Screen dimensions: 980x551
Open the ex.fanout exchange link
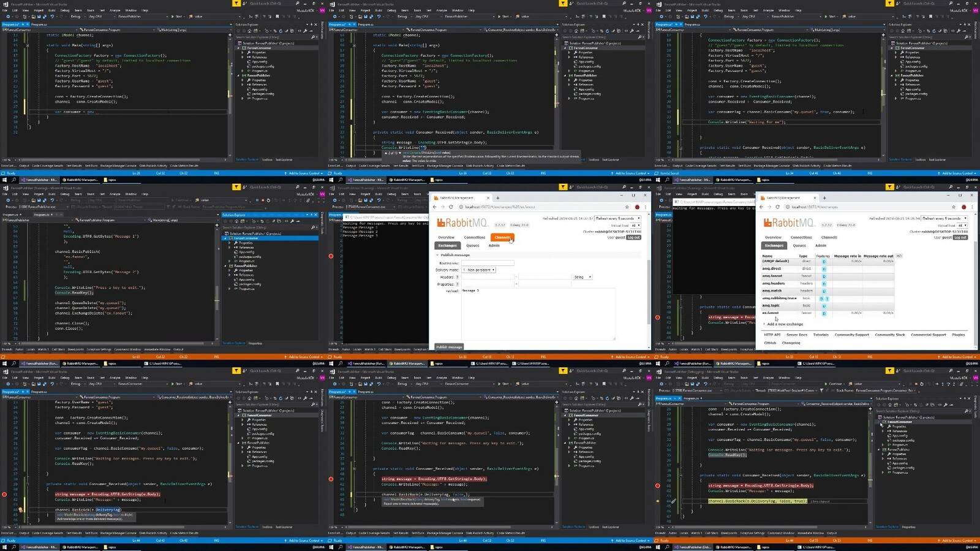tap(771, 313)
